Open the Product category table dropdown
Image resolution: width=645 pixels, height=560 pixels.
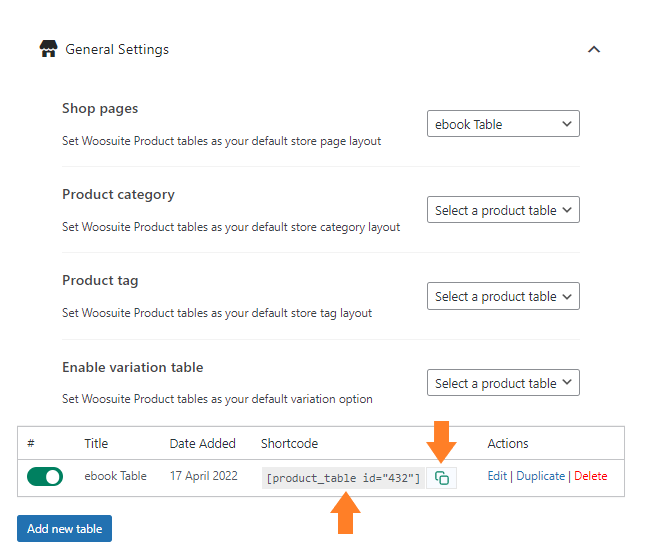(503, 209)
